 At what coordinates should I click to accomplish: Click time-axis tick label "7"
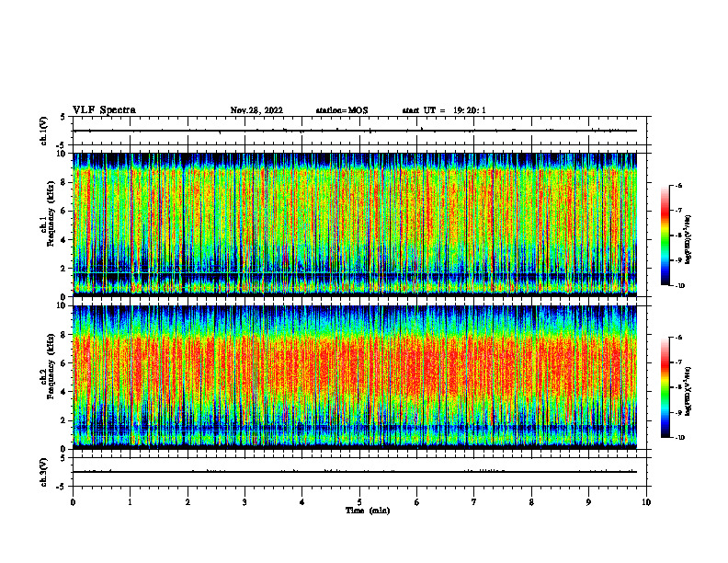coord(474,502)
